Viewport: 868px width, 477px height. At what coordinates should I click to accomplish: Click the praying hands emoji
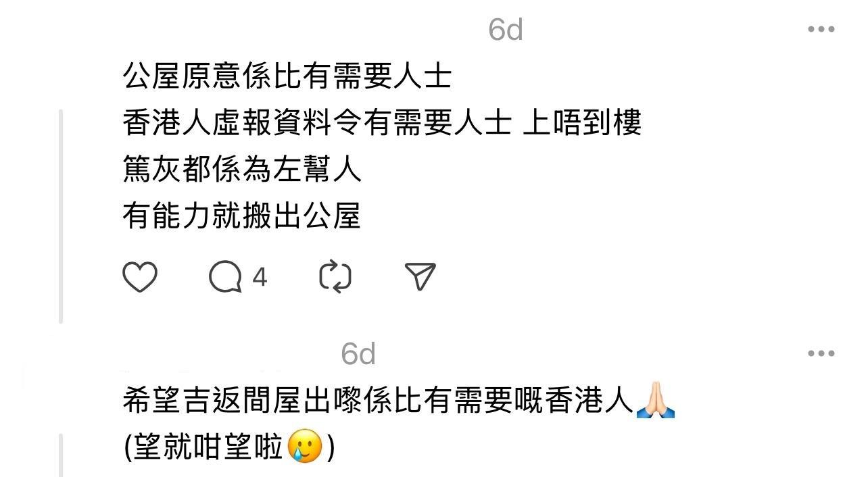tap(656, 400)
